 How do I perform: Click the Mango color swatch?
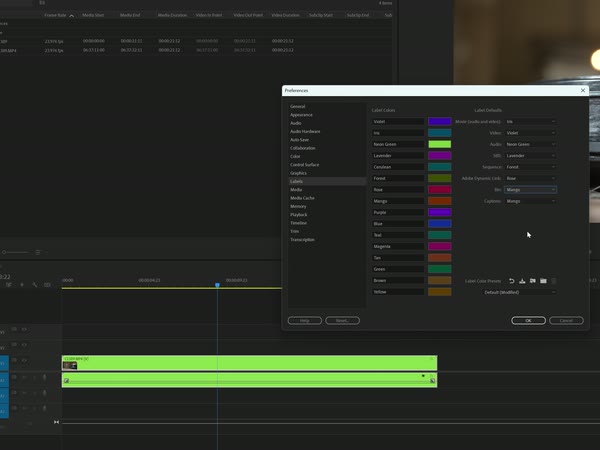440,201
